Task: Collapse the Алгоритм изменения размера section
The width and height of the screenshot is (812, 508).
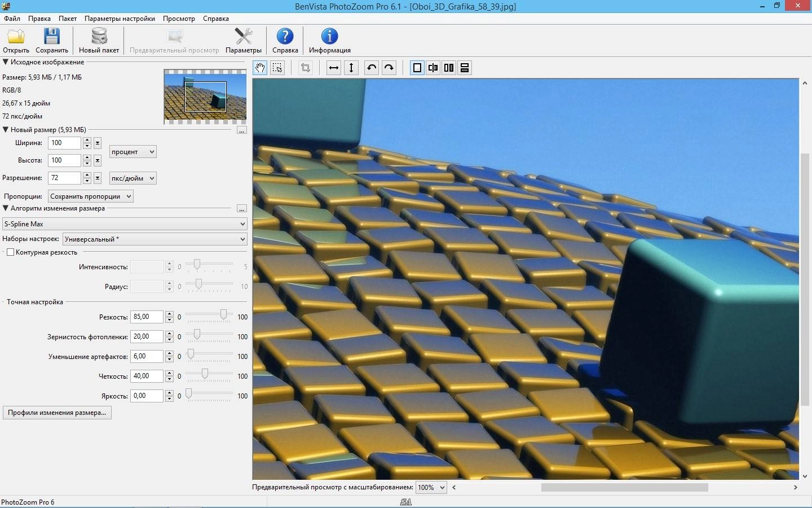Action: coord(6,208)
